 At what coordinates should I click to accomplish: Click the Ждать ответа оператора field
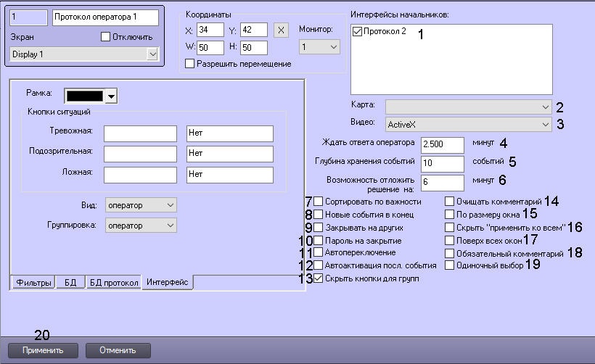pyautogui.click(x=441, y=143)
